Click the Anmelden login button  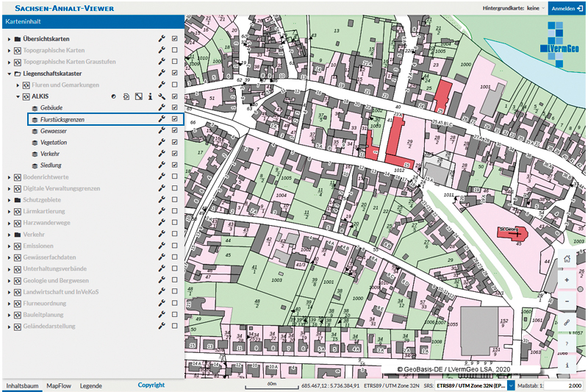click(567, 8)
